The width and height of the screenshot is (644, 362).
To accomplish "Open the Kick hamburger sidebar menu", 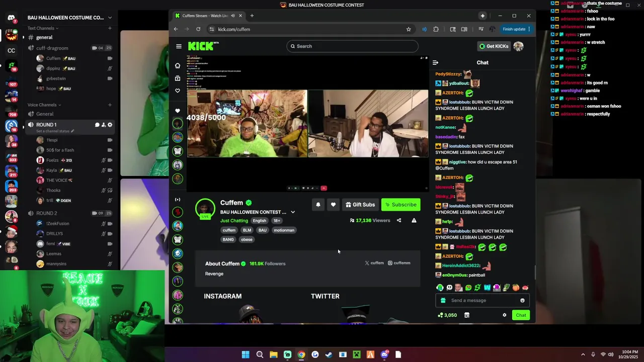I will (179, 46).
